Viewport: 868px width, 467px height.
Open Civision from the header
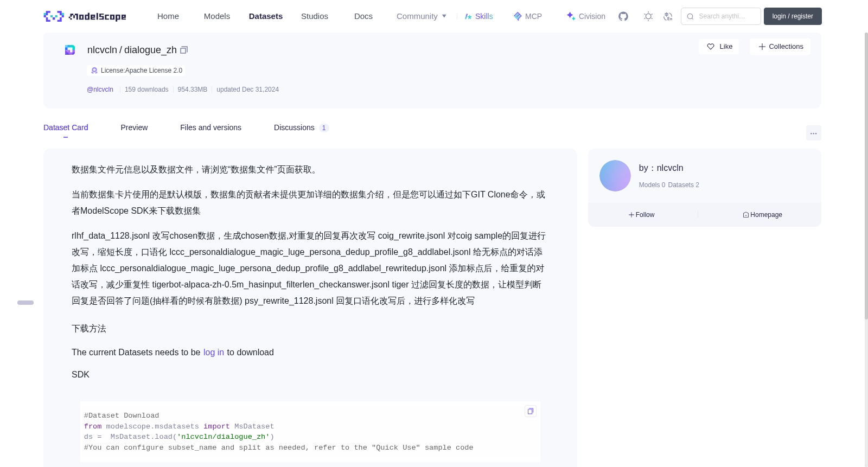tap(586, 16)
